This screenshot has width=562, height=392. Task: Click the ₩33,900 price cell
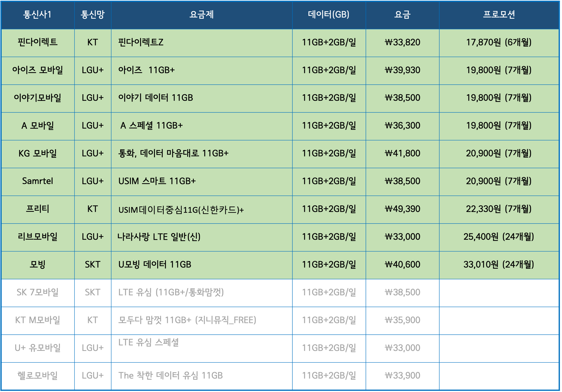coord(402,376)
